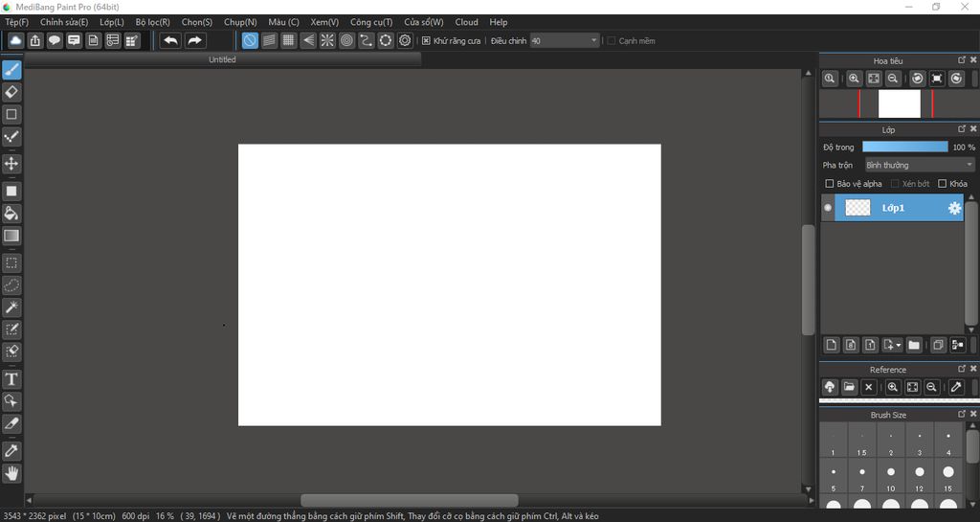Switch to the Untitled canvas tab

point(222,59)
